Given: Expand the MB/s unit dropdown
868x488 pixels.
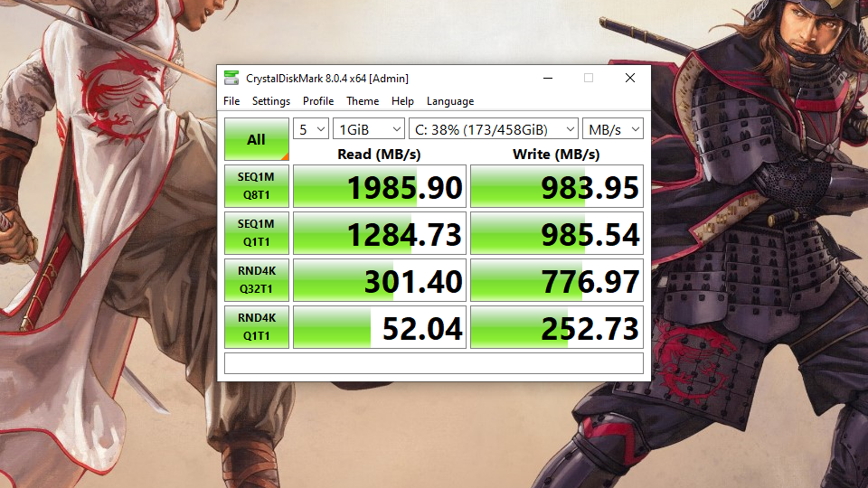Looking at the screenshot, I should (x=613, y=129).
